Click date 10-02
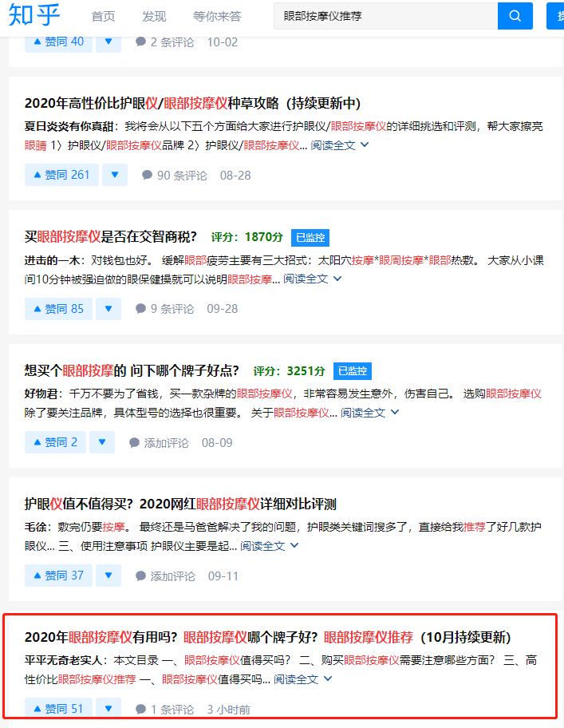 tap(222, 42)
